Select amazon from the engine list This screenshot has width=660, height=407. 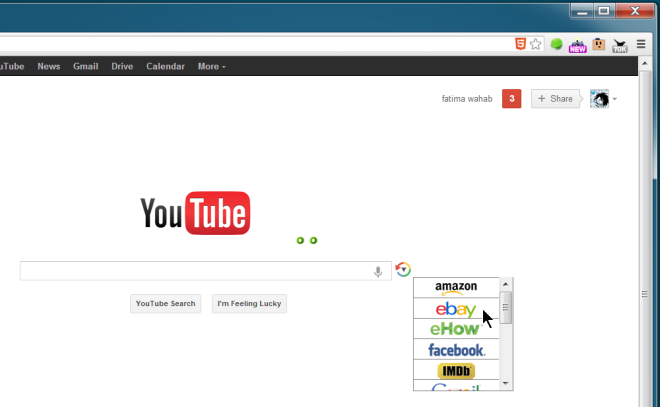pyautogui.click(x=456, y=287)
